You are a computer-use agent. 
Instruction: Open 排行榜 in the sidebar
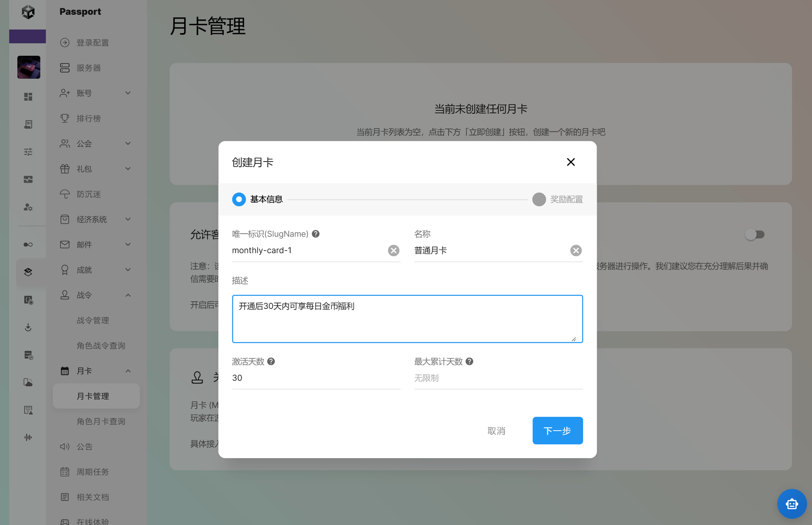(x=88, y=118)
